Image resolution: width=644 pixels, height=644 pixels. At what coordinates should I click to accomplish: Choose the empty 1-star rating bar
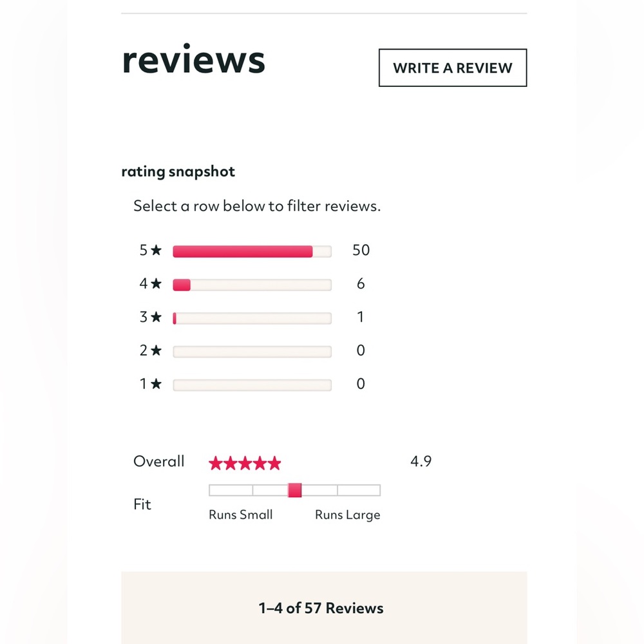pos(252,385)
